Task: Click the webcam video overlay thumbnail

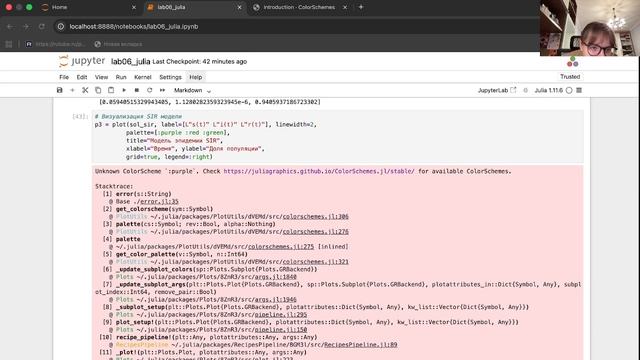Action: point(589,28)
